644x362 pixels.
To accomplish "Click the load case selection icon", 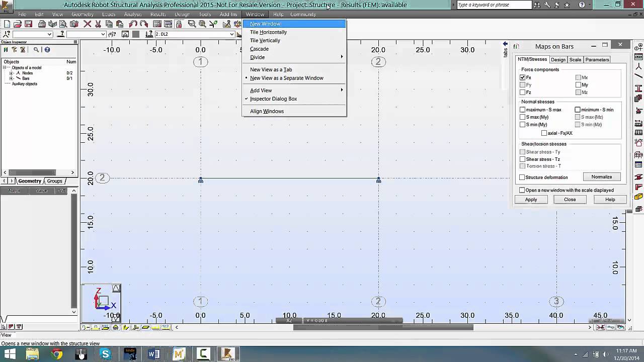I will click(x=149, y=34).
